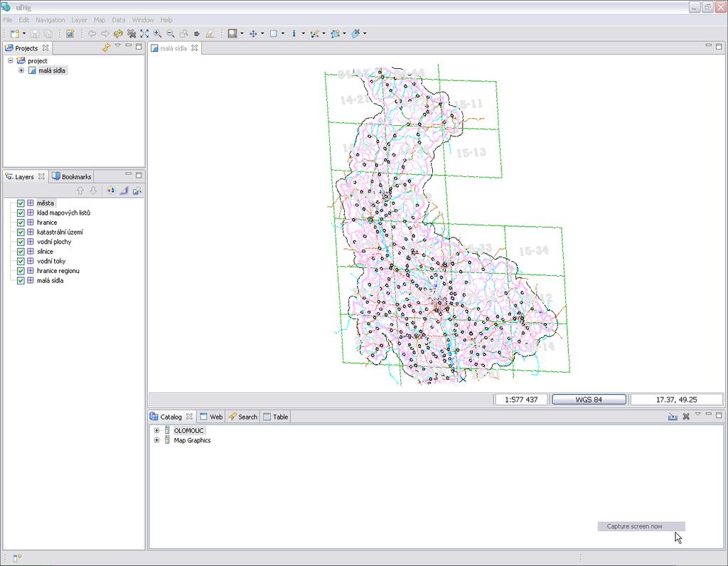Open the Edit vertex tool dropdown arrow
This screenshot has width=728, height=566.
(323, 33)
